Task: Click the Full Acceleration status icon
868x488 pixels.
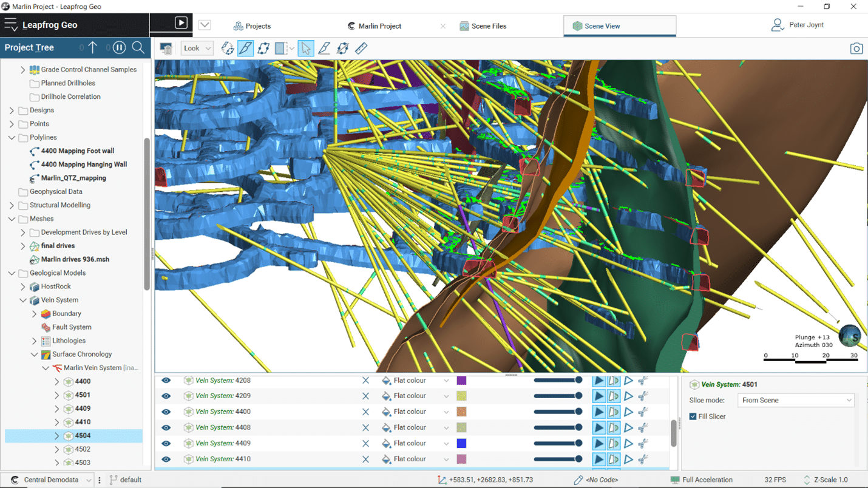Action: click(674, 480)
